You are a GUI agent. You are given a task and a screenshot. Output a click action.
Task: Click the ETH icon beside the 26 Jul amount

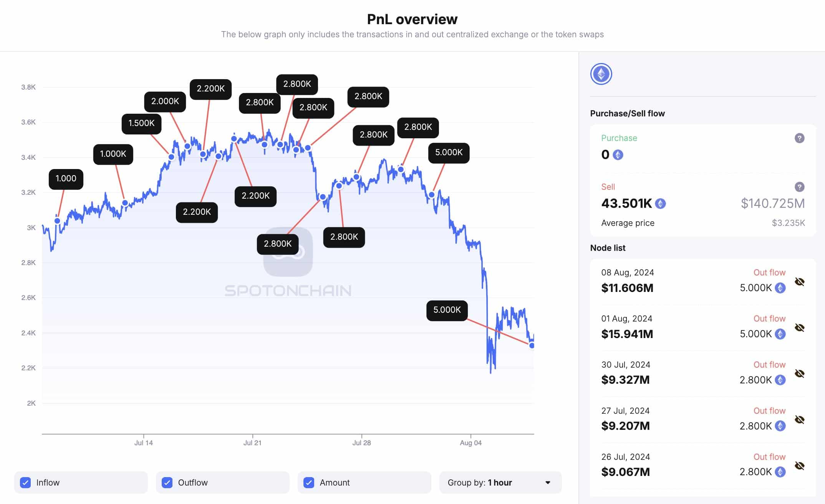tap(780, 472)
